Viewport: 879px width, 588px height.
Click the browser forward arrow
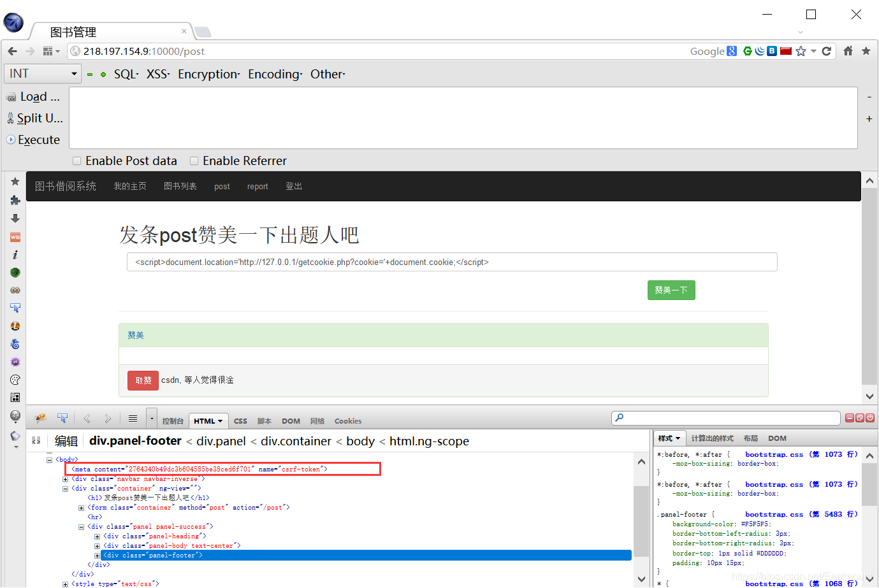(x=30, y=51)
